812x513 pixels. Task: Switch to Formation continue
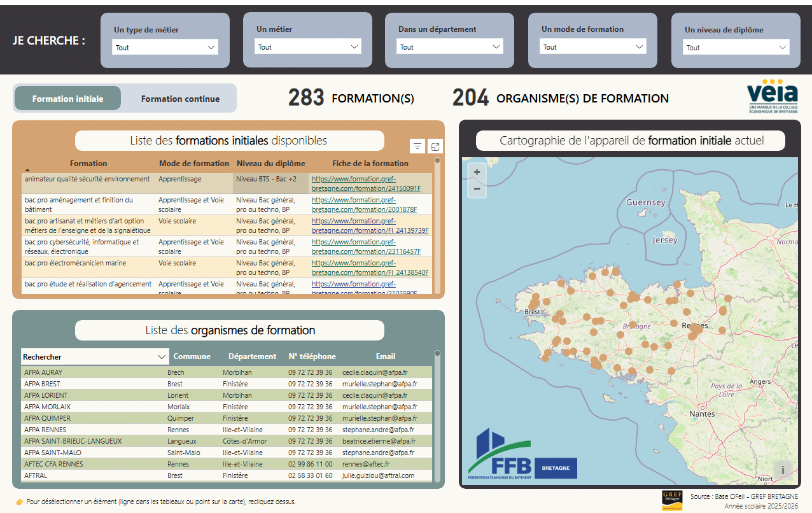[x=180, y=99]
